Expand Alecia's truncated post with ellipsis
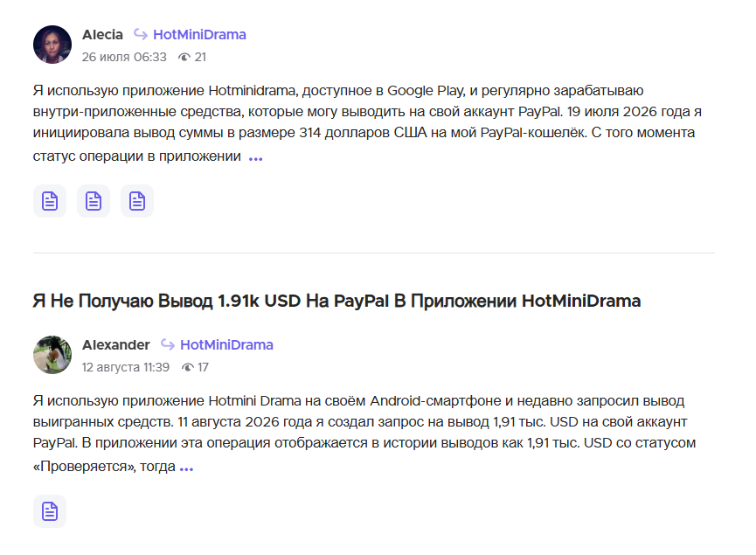This screenshot has height=555, width=756. tap(255, 158)
